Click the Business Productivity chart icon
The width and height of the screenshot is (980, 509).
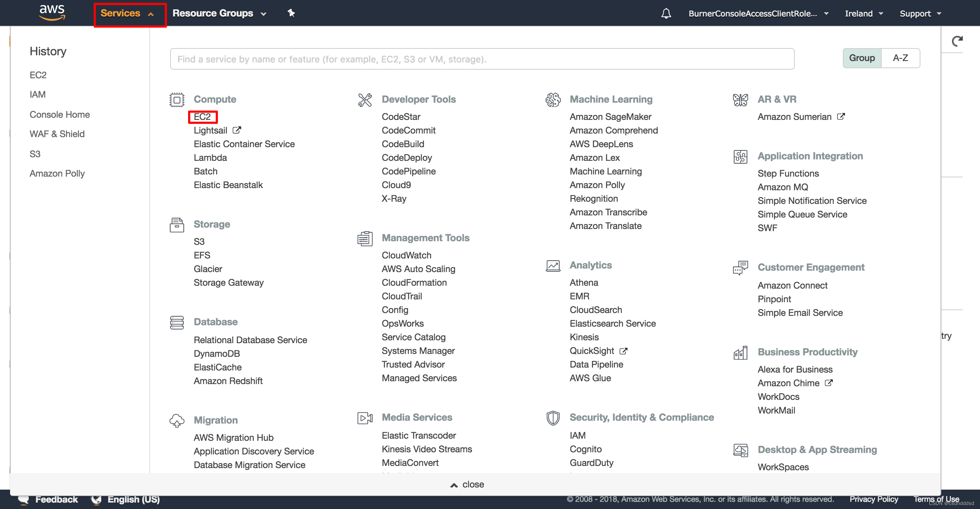tap(740, 352)
